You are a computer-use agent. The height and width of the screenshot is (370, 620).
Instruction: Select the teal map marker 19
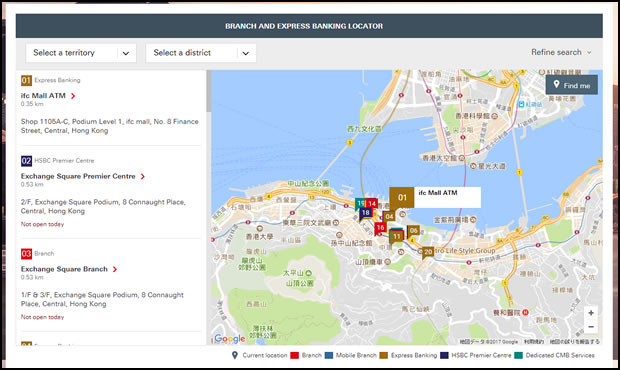pos(360,204)
